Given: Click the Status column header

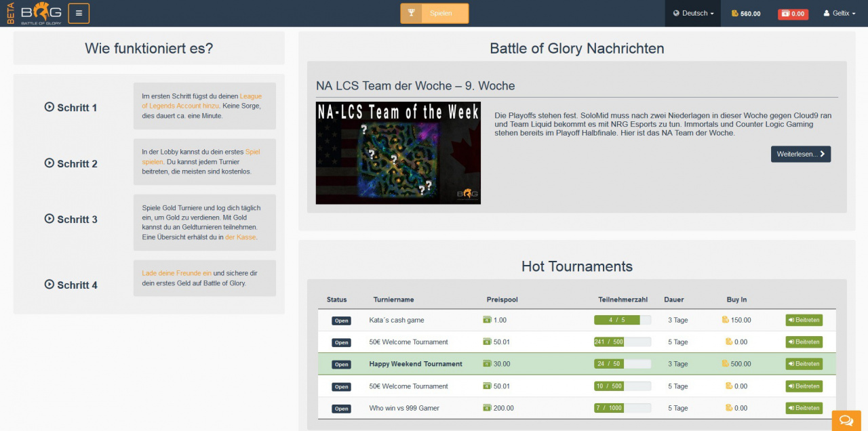Looking at the screenshot, I should [336, 300].
